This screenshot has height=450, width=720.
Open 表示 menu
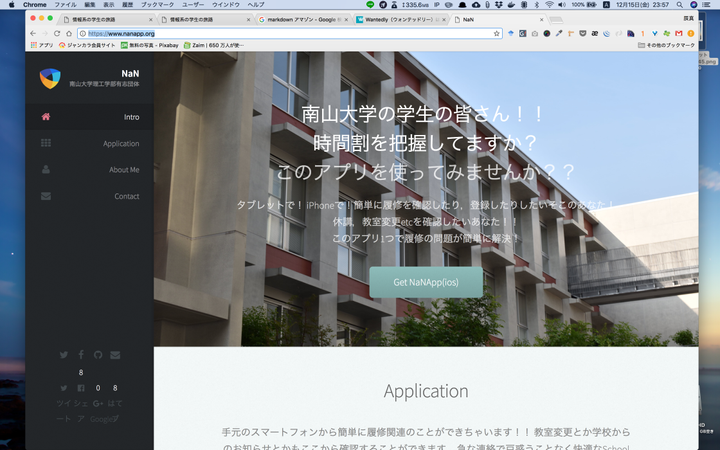pos(109,5)
